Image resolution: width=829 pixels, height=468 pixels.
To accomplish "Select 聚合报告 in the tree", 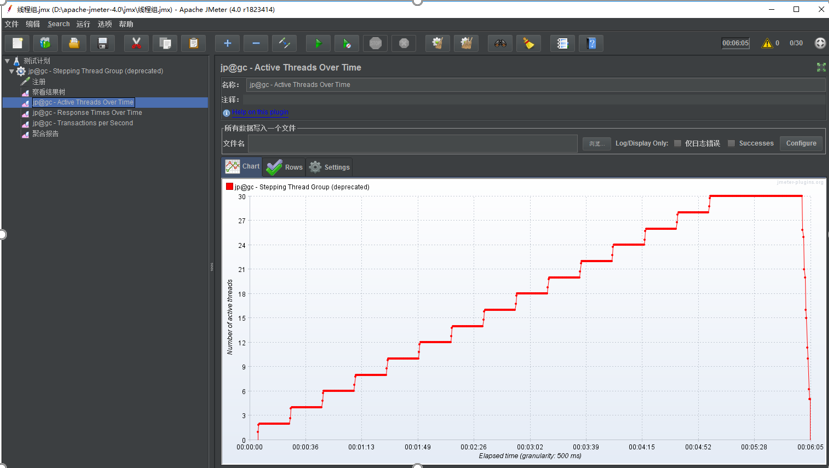I will [x=45, y=134].
